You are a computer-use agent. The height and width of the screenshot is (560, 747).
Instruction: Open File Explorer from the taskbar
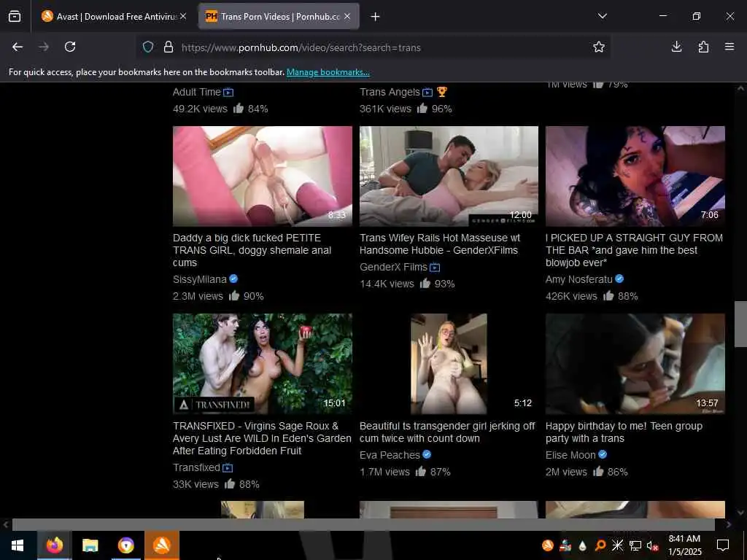[x=90, y=545]
